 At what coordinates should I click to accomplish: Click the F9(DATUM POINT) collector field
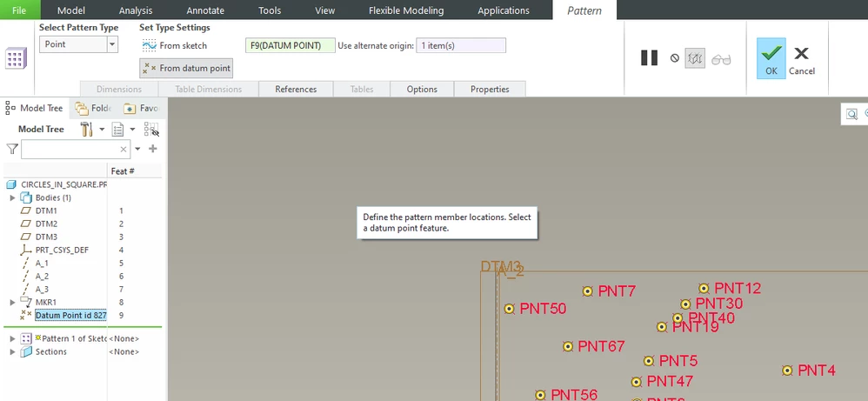pyautogui.click(x=290, y=45)
